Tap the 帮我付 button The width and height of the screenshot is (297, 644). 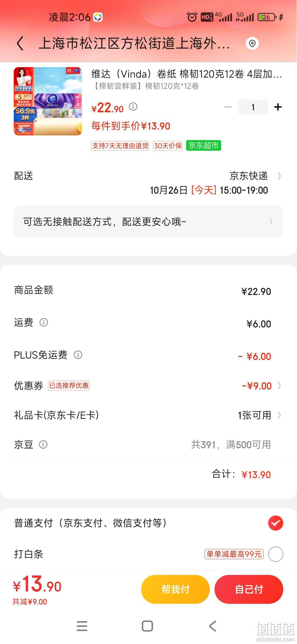tap(175, 589)
